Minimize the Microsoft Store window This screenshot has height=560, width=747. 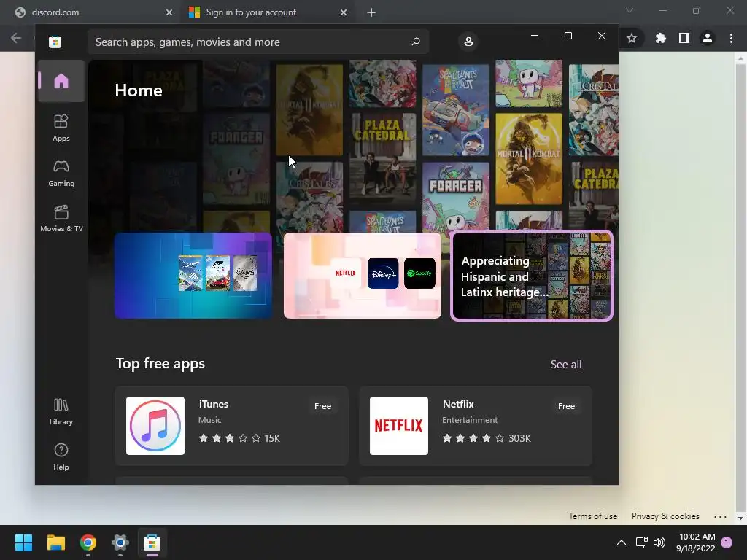[x=535, y=36]
